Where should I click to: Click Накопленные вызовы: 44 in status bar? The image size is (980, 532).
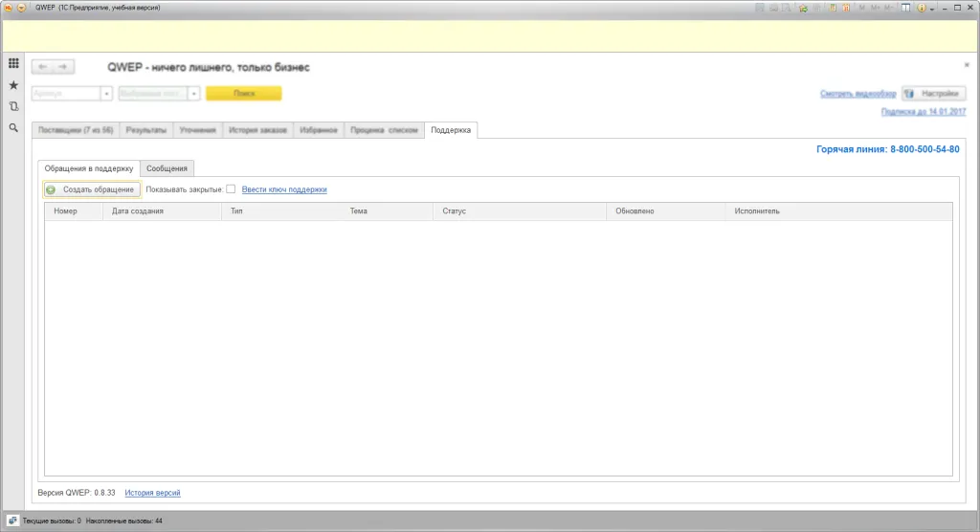tap(123, 521)
